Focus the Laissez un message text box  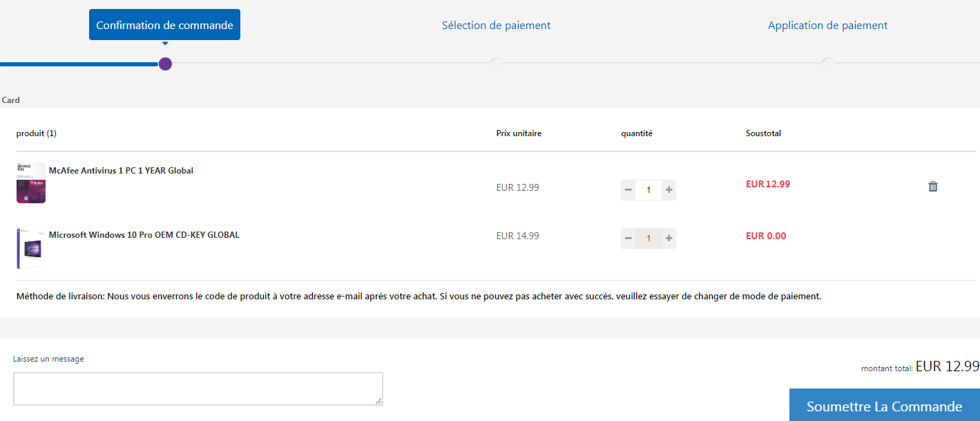coord(198,389)
